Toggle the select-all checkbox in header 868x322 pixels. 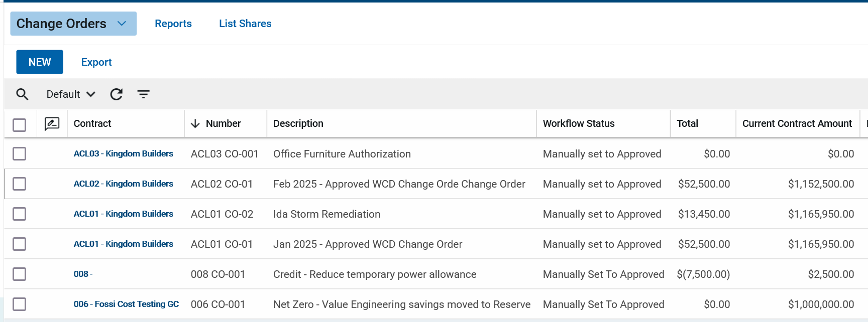pyautogui.click(x=20, y=125)
